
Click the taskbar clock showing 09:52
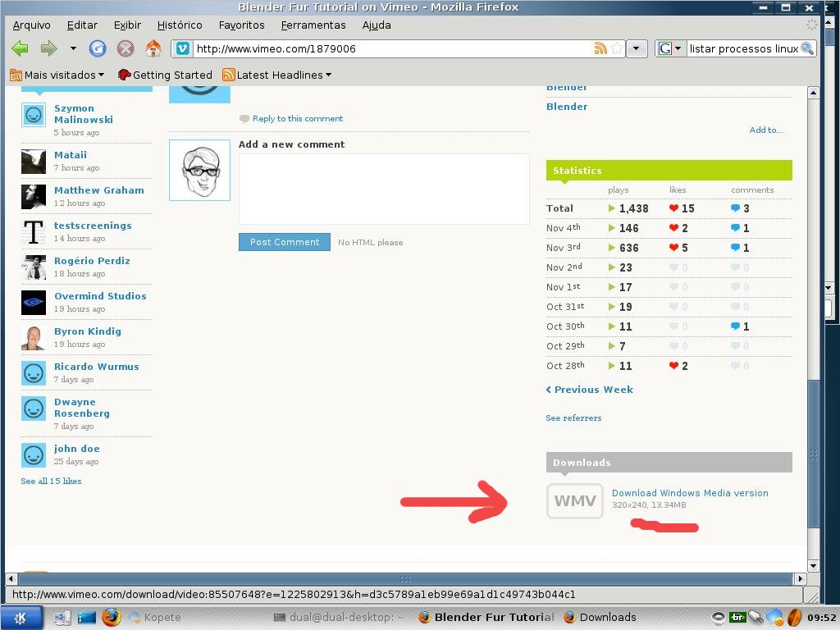pos(822,618)
